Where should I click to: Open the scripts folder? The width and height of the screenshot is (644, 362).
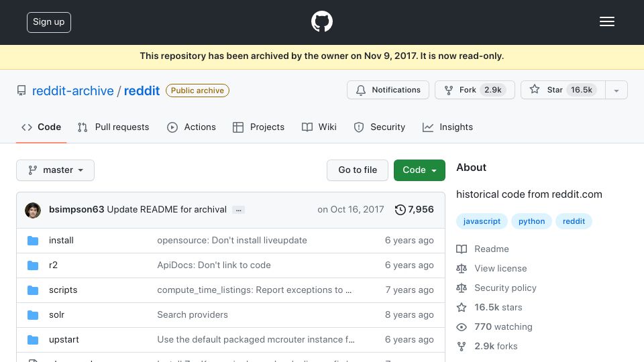point(63,290)
